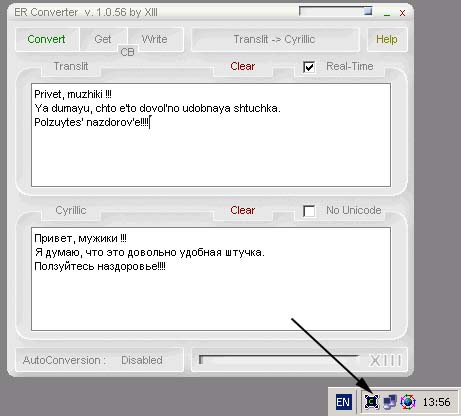
Task: Switch Translit -> Cyrillic conversion direction
Action: click(275, 39)
